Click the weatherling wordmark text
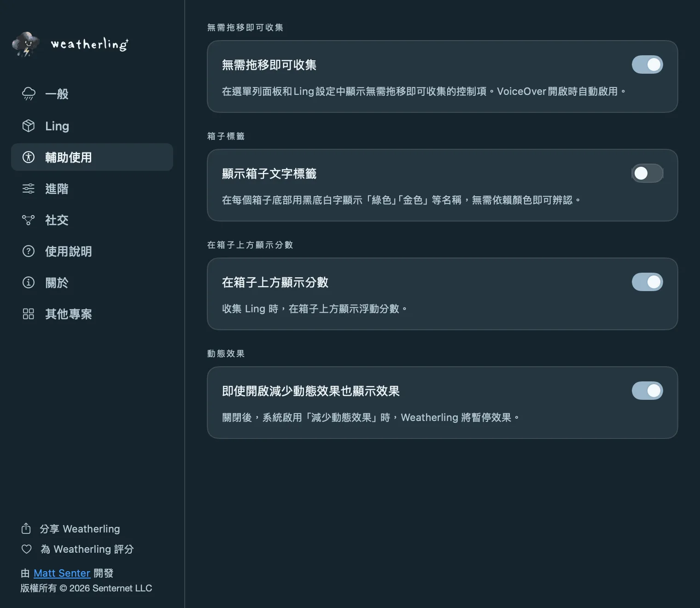This screenshot has height=608, width=700. click(x=89, y=44)
